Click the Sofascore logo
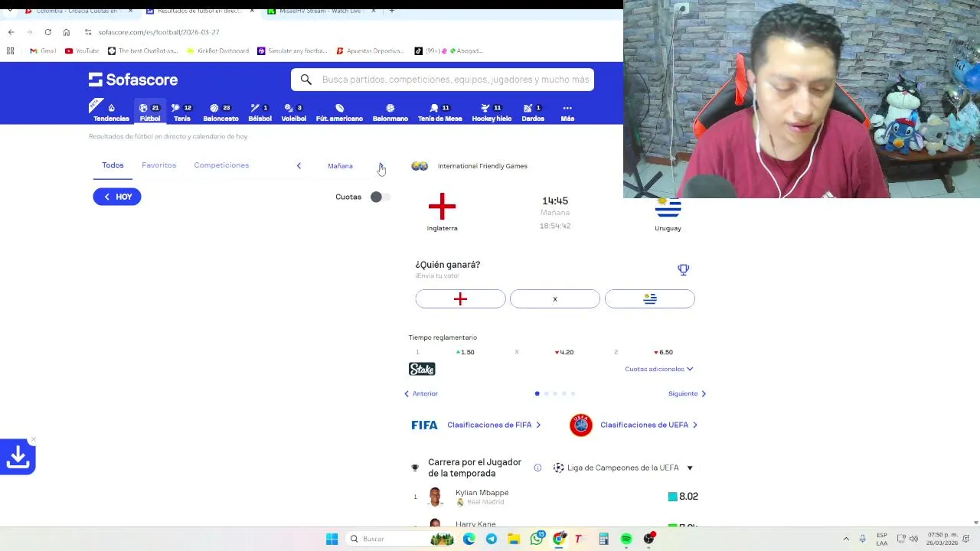 [x=133, y=80]
